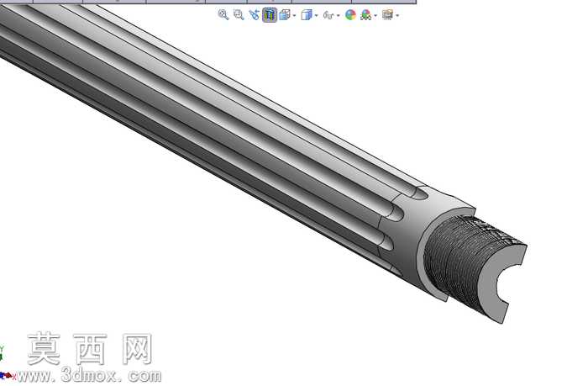Image resolution: width=588 pixels, height=386 pixels.
Task: Click the Apply Scene icon
Action: [x=365, y=15]
